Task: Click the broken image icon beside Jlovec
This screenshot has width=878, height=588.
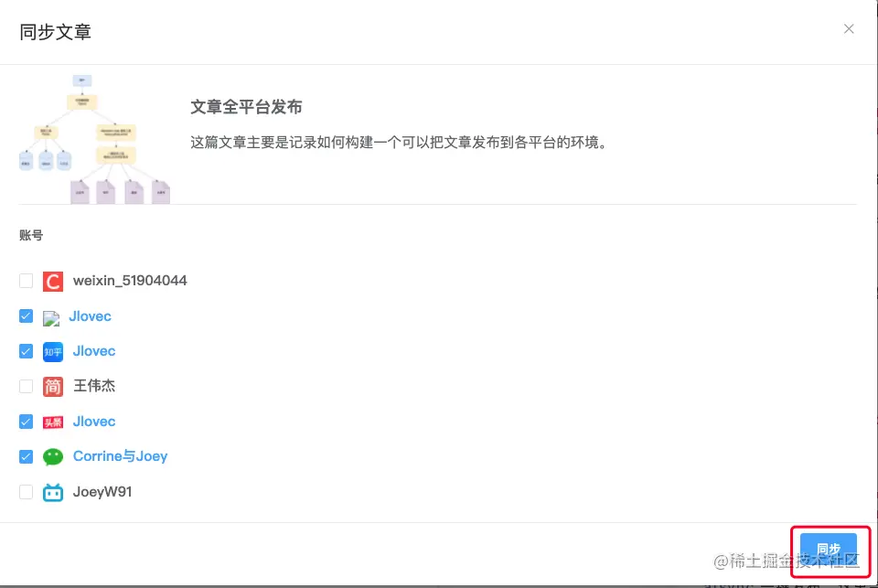Action: coord(51,318)
